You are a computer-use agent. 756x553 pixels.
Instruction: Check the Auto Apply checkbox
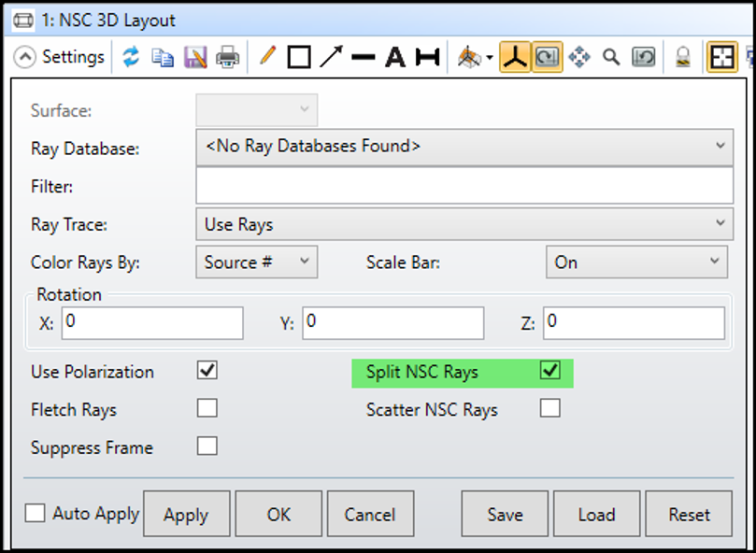tap(35, 513)
